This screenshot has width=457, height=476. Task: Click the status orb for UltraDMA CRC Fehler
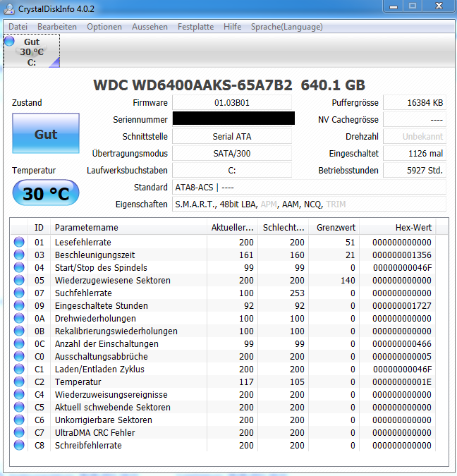coord(19,432)
